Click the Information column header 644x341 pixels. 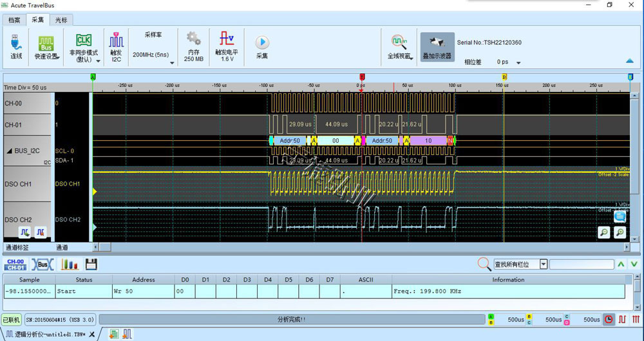coord(509,279)
